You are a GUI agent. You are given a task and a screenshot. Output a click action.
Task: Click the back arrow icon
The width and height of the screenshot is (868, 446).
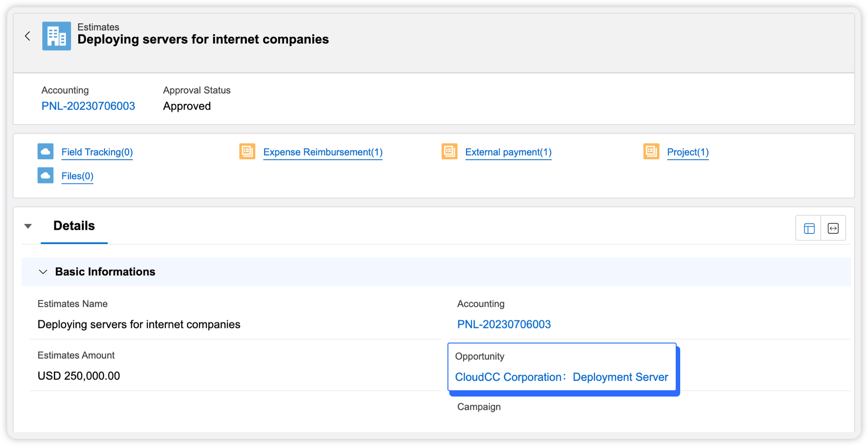pos(28,36)
